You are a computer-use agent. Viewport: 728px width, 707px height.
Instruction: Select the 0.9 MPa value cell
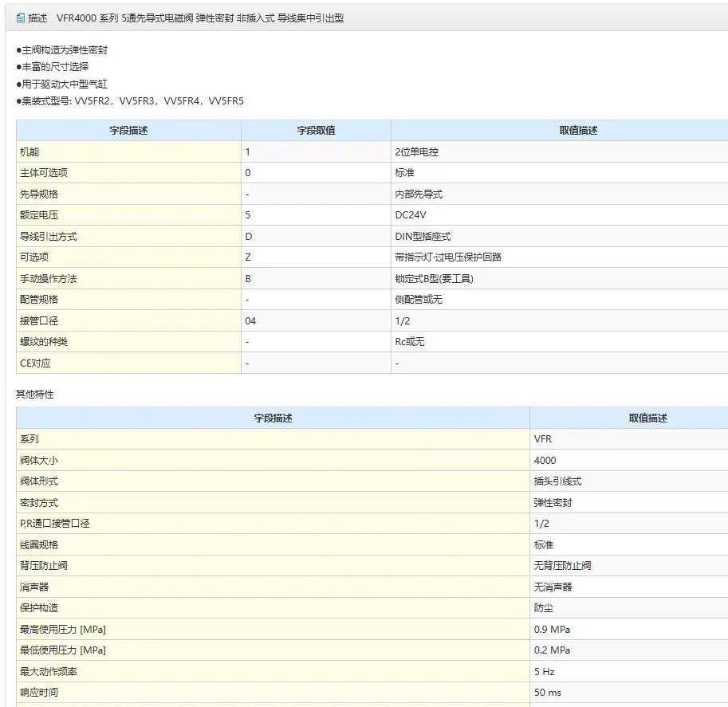tap(629, 630)
